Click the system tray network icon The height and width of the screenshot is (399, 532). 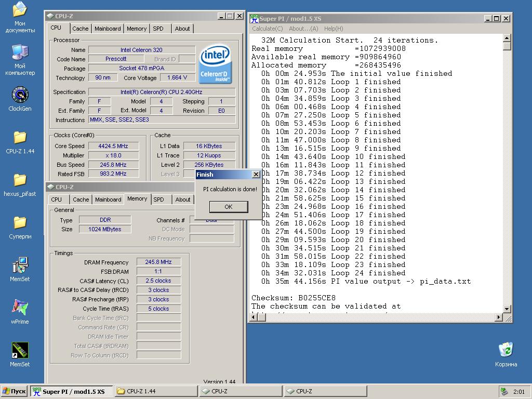point(504,391)
